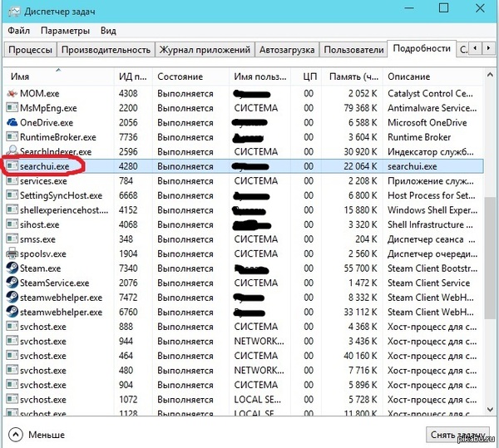This screenshot has height=448, width=499.
Task: Open the Параметры menu
Action: tap(65, 31)
